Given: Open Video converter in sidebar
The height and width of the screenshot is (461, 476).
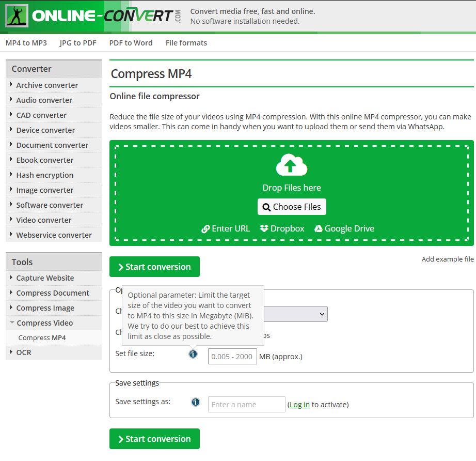Looking at the screenshot, I should coord(44,220).
